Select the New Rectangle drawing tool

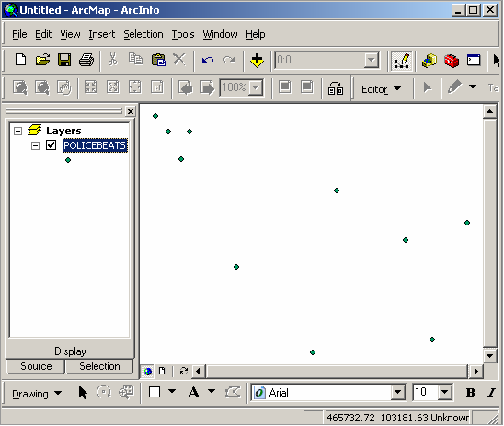[155, 392]
